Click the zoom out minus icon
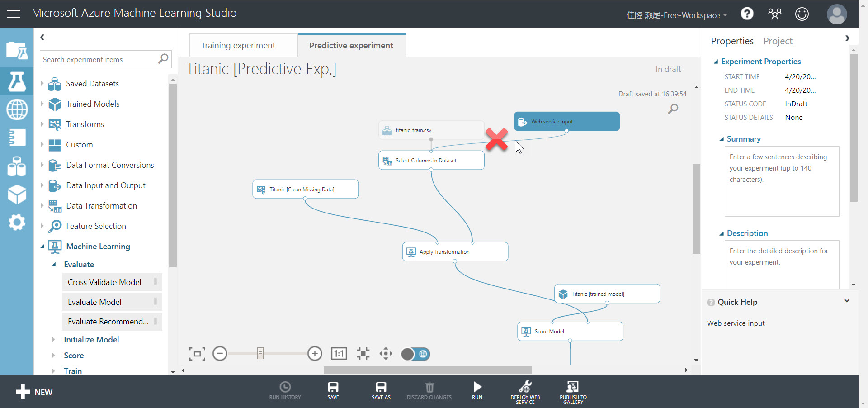The image size is (868, 408). [x=220, y=353]
